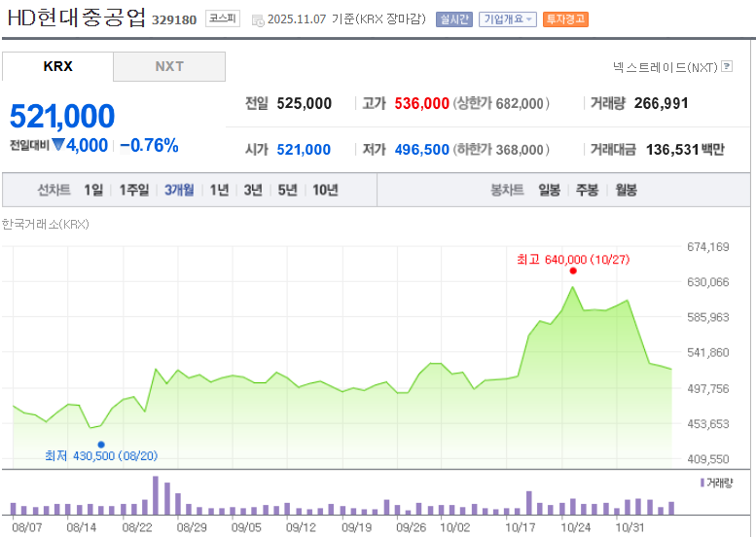Select the 1주일 line chart period
The image size is (756, 537).
[x=134, y=190]
